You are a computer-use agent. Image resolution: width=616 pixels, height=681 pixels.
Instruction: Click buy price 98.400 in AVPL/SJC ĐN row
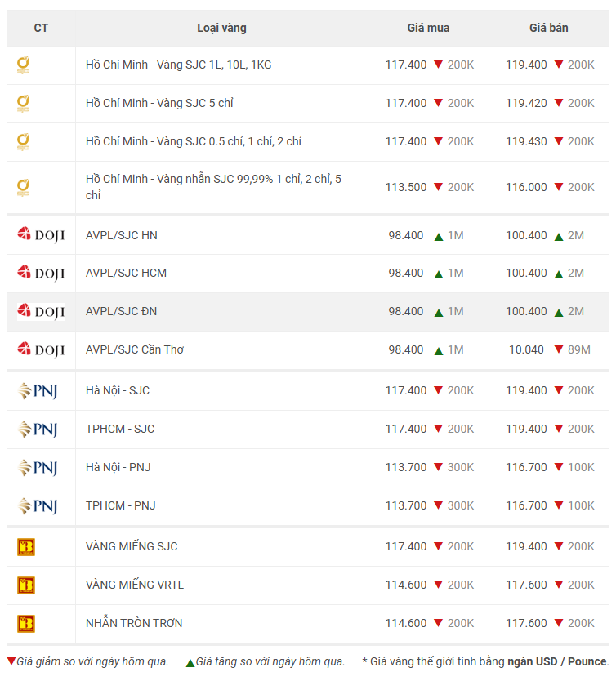click(406, 311)
